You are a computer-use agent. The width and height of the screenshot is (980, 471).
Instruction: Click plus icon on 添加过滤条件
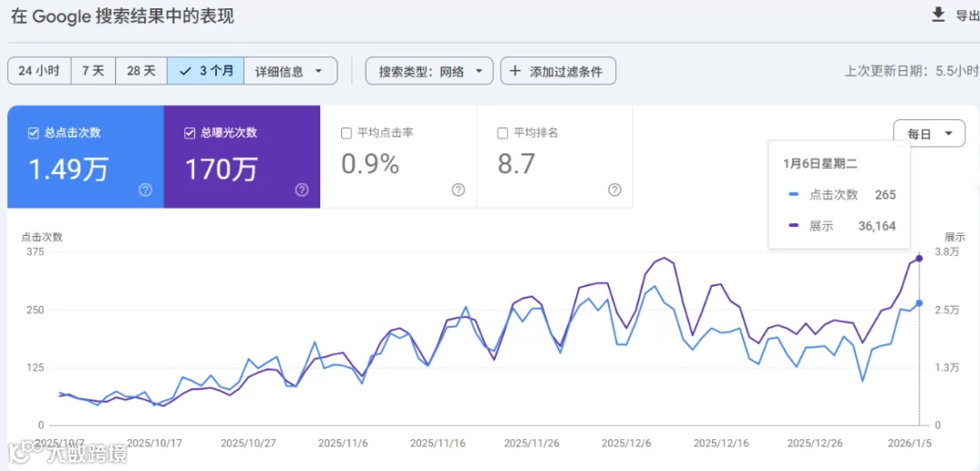coord(515,71)
